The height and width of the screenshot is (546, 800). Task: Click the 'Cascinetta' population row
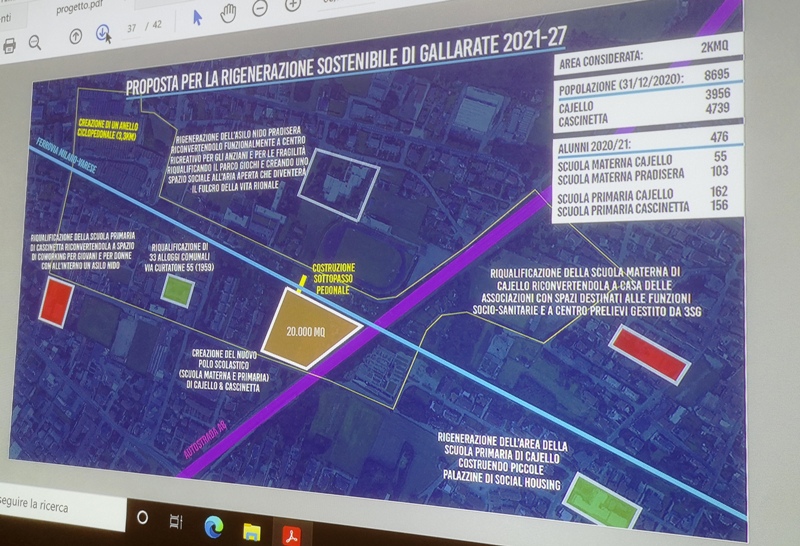(644, 114)
